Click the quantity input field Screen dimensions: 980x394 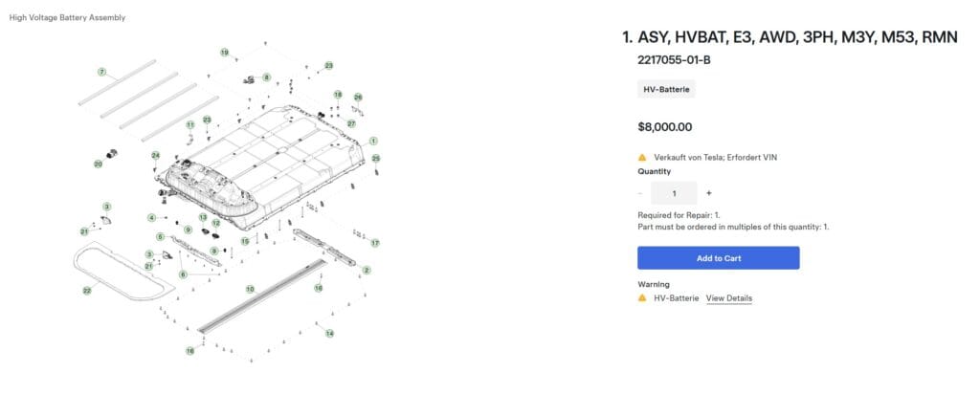tap(674, 193)
